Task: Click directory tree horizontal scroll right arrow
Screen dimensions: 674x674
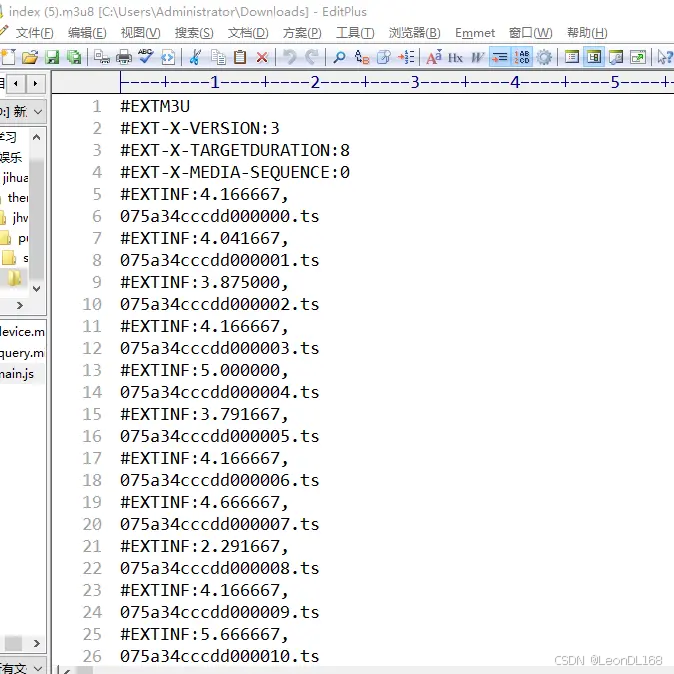Action: [19, 305]
